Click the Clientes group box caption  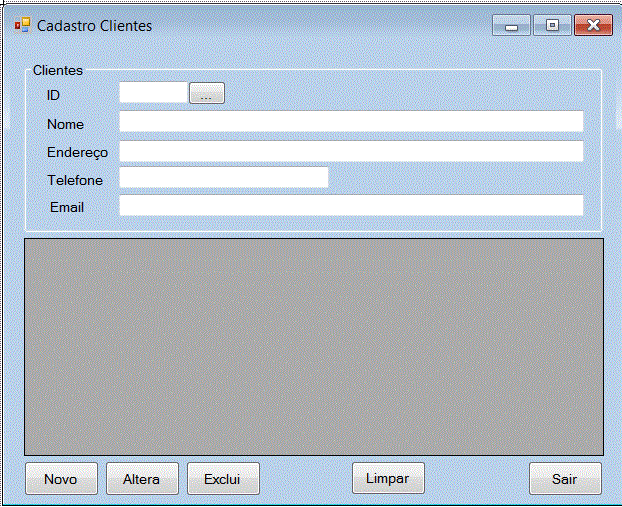click(x=58, y=71)
